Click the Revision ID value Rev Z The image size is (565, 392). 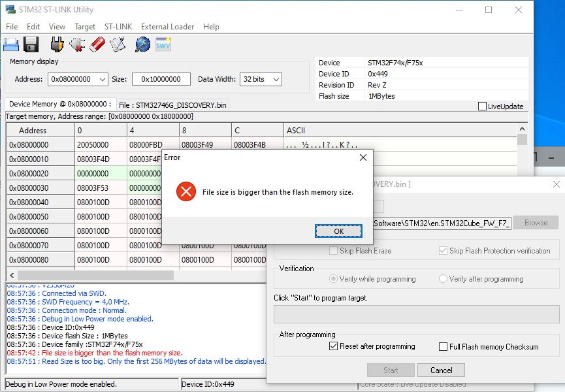pyautogui.click(x=377, y=85)
